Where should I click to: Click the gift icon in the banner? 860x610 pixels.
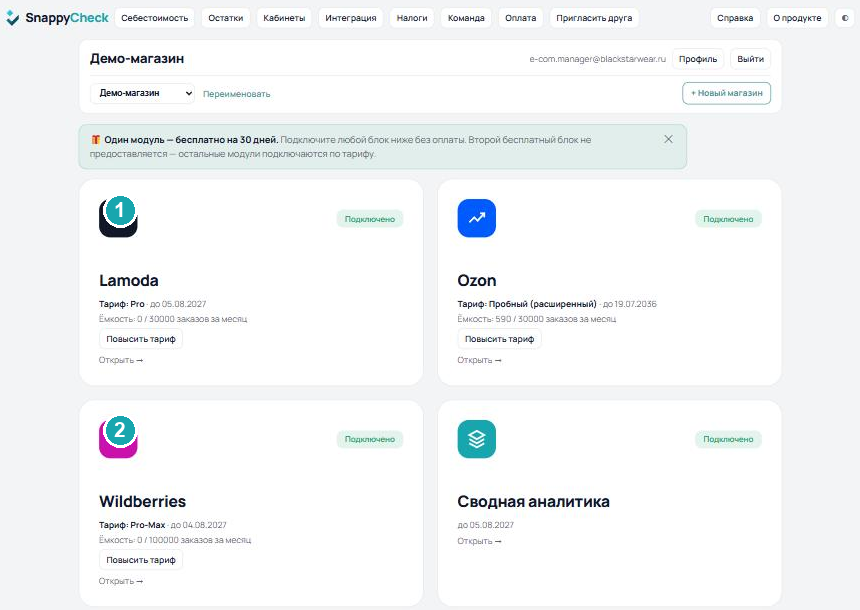pyautogui.click(x=95, y=140)
